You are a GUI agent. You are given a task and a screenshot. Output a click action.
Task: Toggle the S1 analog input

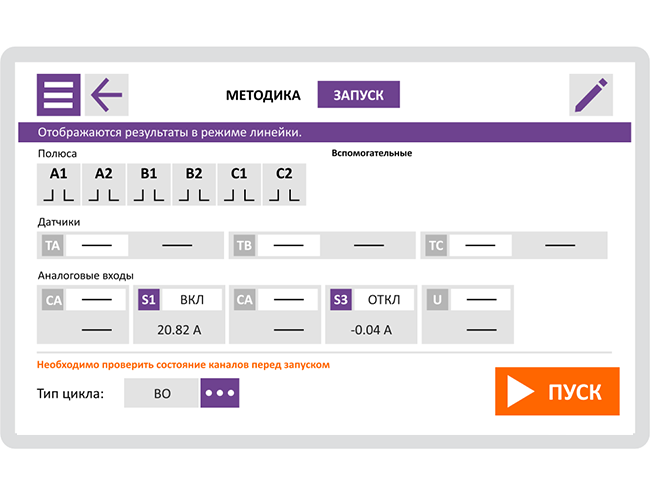tap(148, 299)
